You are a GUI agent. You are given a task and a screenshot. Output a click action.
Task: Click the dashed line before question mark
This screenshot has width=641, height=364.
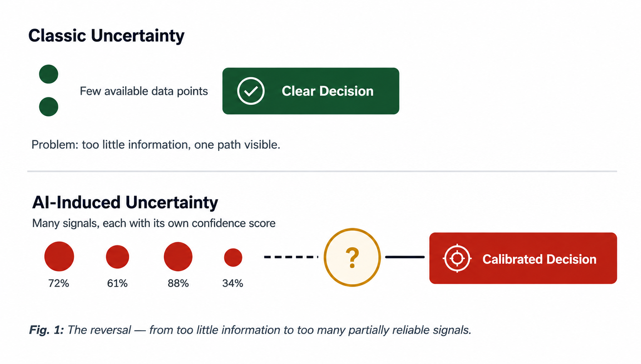tap(291, 257)
